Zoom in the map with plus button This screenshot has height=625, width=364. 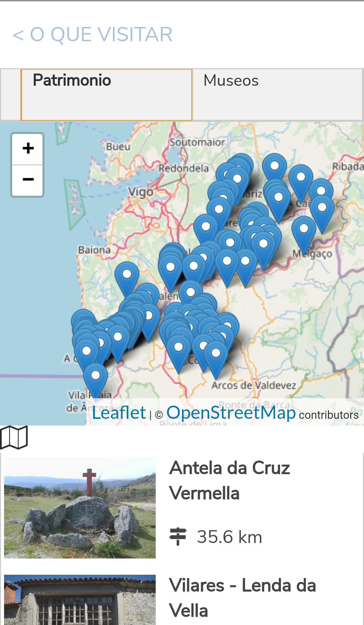pyautogui.click(x=28, y=149)
